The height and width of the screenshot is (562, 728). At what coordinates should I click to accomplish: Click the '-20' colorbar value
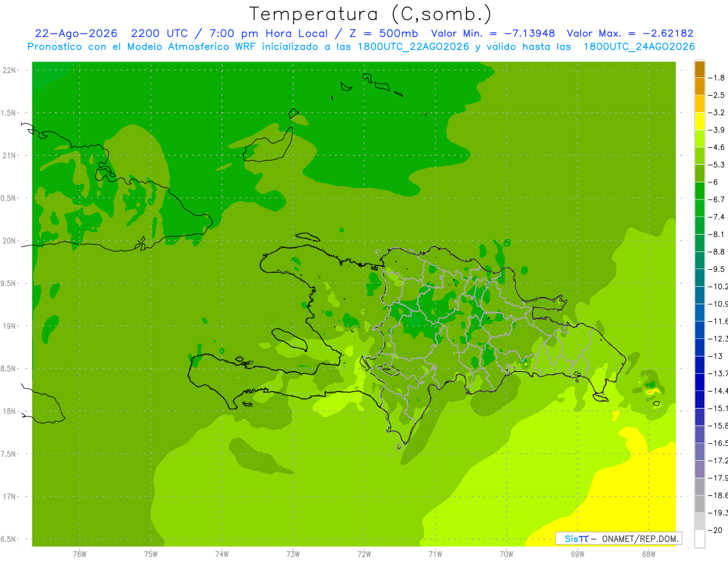tap(715, 530)
